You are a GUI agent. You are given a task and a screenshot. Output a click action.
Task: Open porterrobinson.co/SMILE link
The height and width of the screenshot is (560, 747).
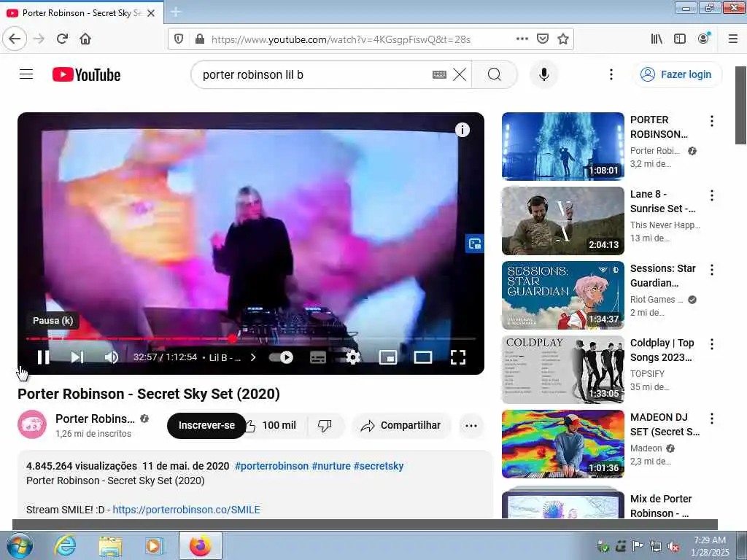tap(186, 510)
